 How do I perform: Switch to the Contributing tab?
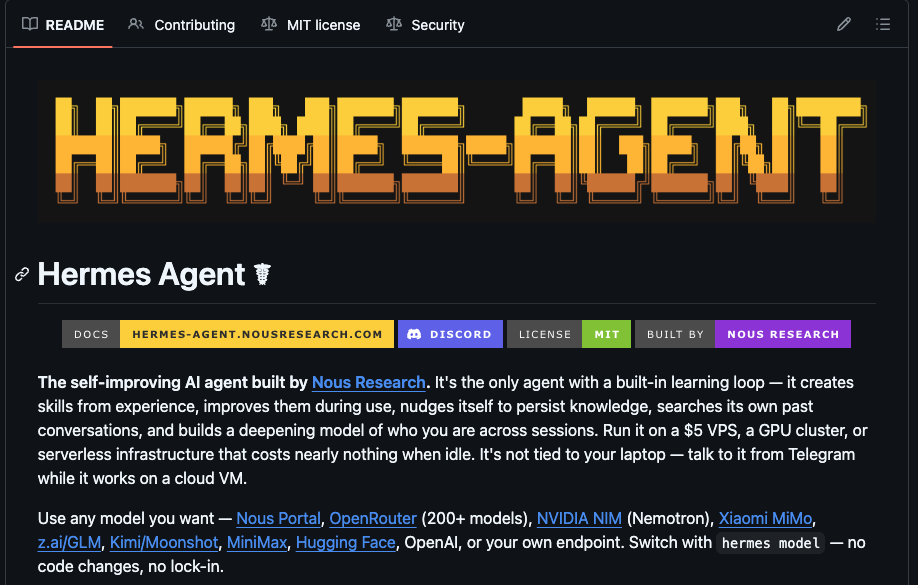coord(181,25)
